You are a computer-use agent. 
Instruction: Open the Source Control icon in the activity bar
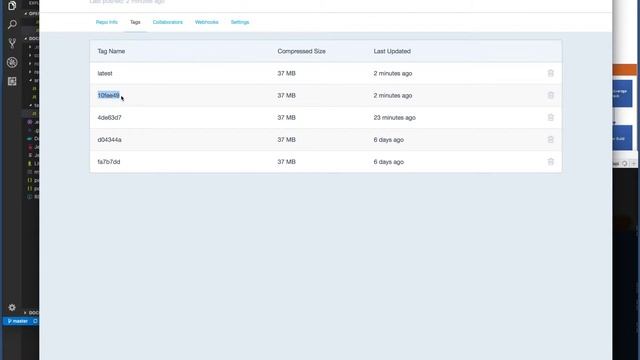(x=12, y=43)
